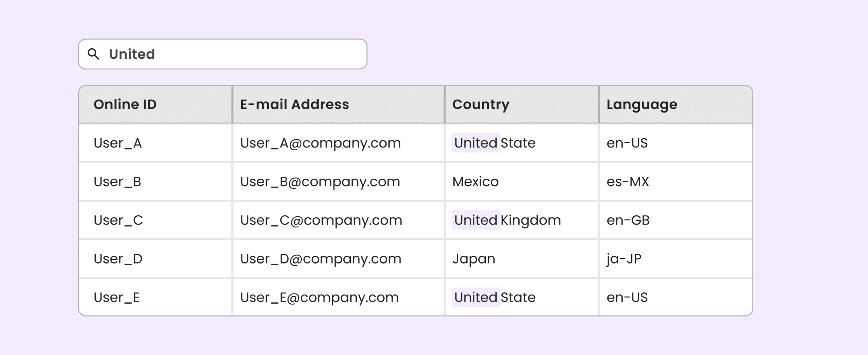Viewport: 868px width, 355px height.
Task: Select the User_B online ID cell
Action: [156, 181]
